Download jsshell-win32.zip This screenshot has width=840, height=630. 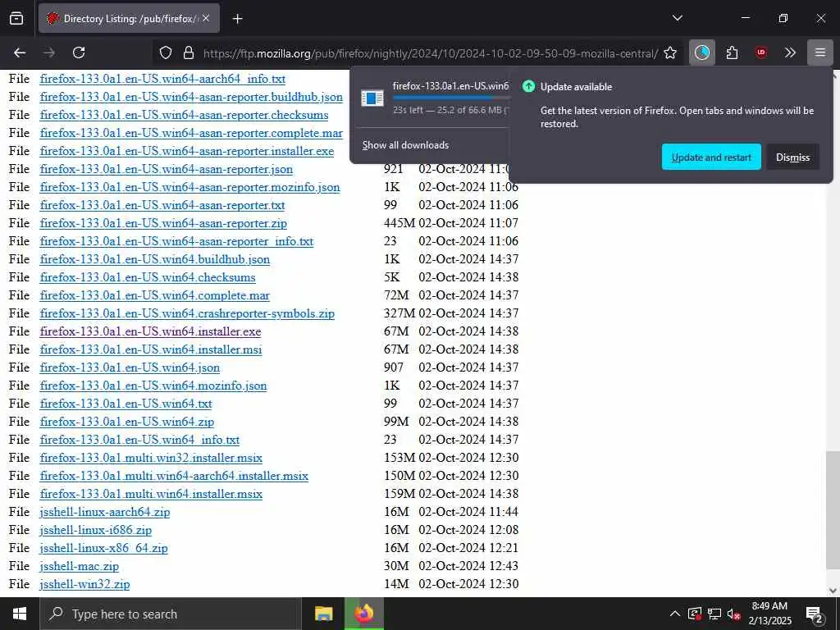coord(84,584)
